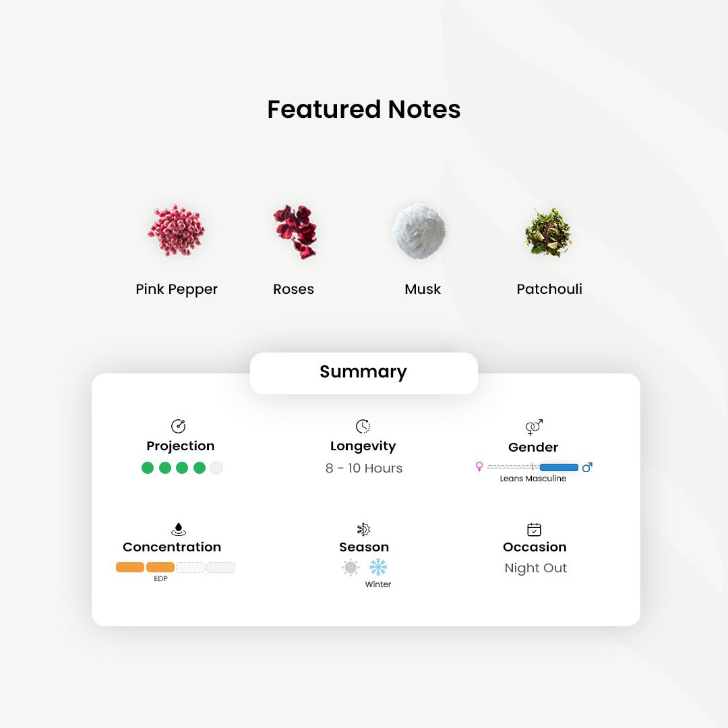
Task: Click the Longevity clock icon
Action: (363, 426)
